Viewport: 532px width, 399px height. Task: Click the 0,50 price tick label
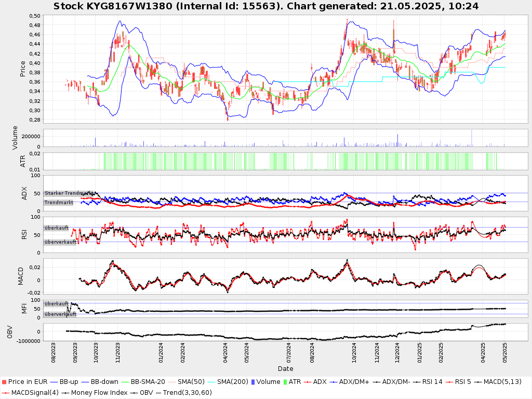[x=35, y=16]
